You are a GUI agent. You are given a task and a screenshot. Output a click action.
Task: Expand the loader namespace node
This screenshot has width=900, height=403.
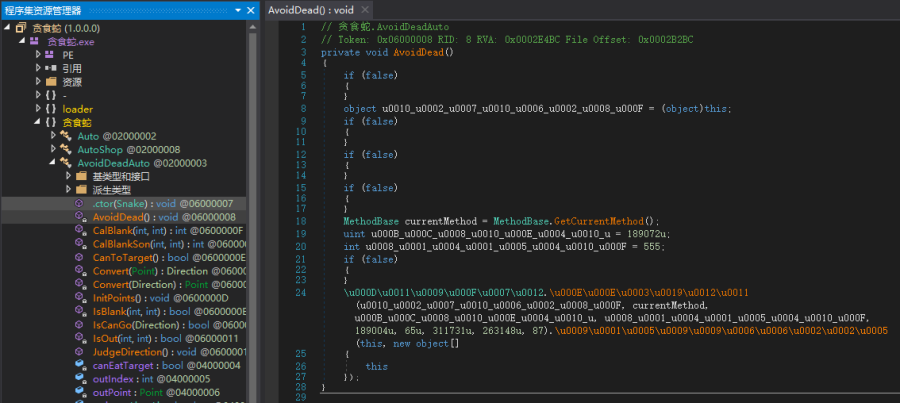coord(38,109)
